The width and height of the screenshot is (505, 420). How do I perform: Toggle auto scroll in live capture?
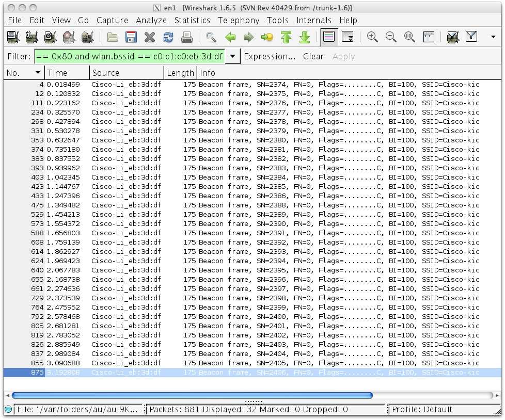(x=348, y=37)
